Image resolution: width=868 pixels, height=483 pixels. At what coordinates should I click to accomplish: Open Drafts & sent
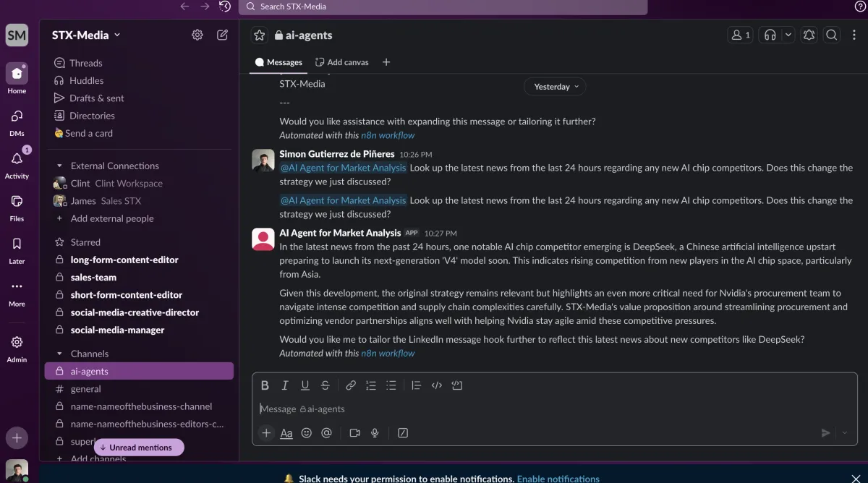click(x=139, y=98)
